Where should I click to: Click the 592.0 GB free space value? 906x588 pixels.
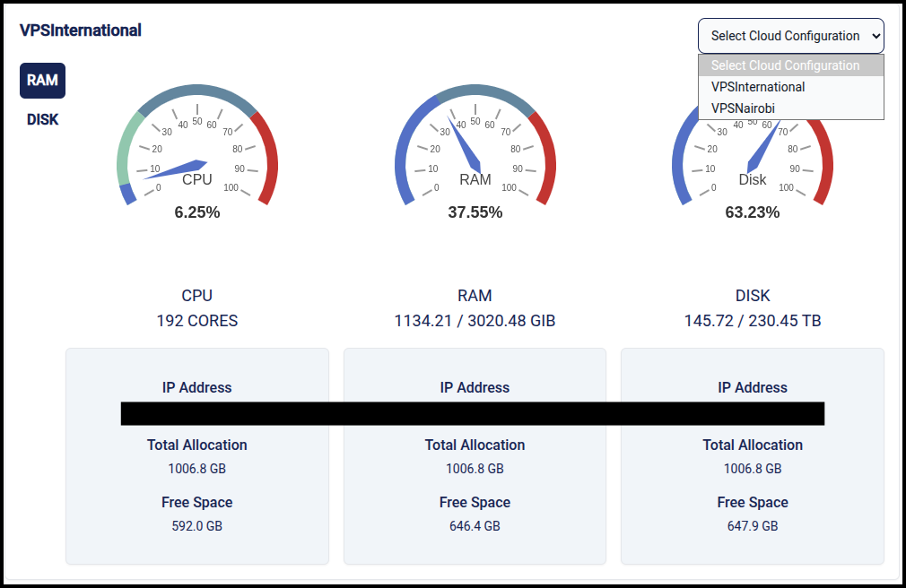tap(197, 526)
